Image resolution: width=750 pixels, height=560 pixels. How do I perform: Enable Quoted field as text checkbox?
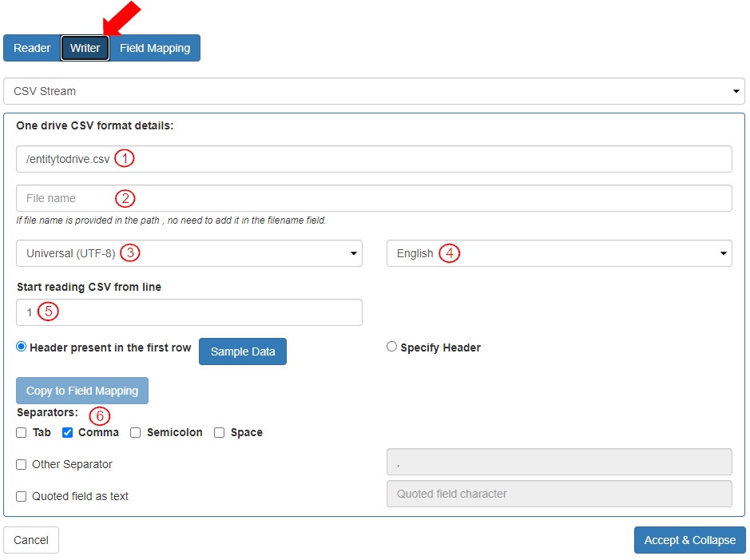coord(22,496)
